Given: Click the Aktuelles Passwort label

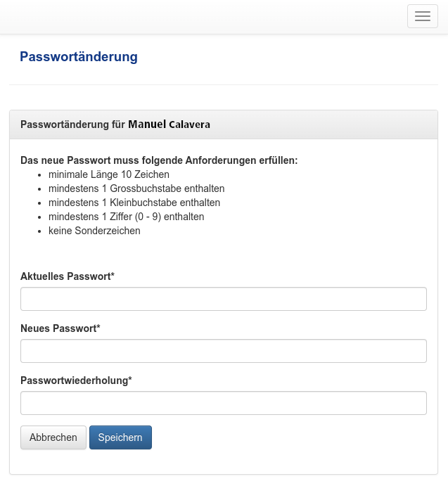Looking at the screenshot, I should 68,276.
